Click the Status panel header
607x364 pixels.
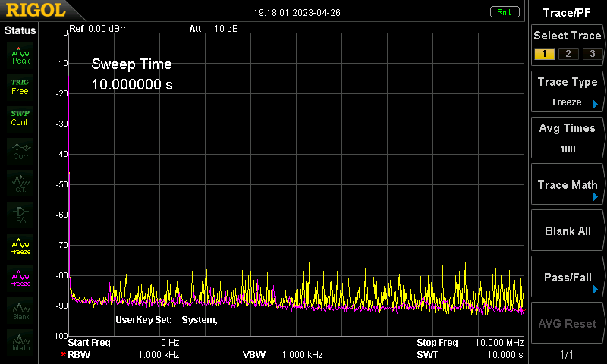[20, 30]
